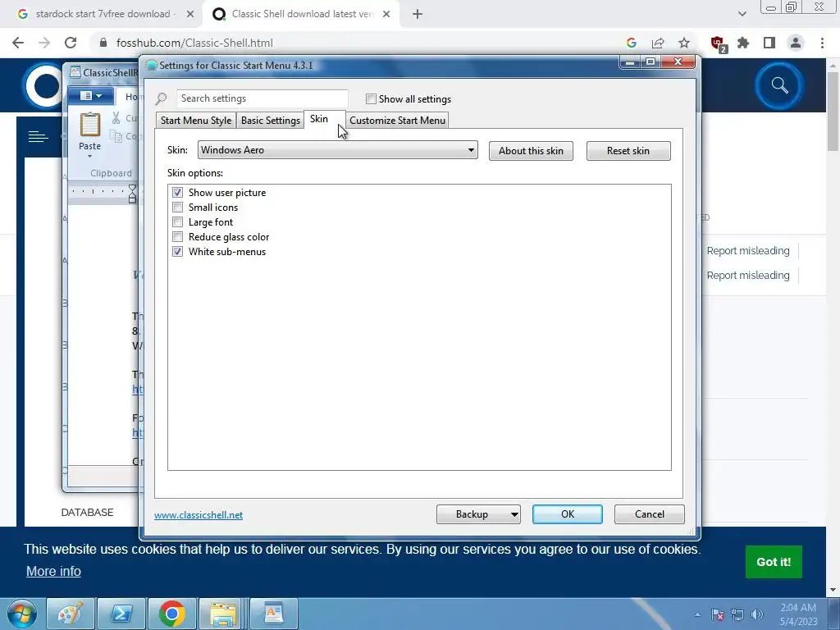Image resolution: width=840 pixels, height=630 pixels.
Task: Open the Chrome profile avatar
Action: pos(796,43)
